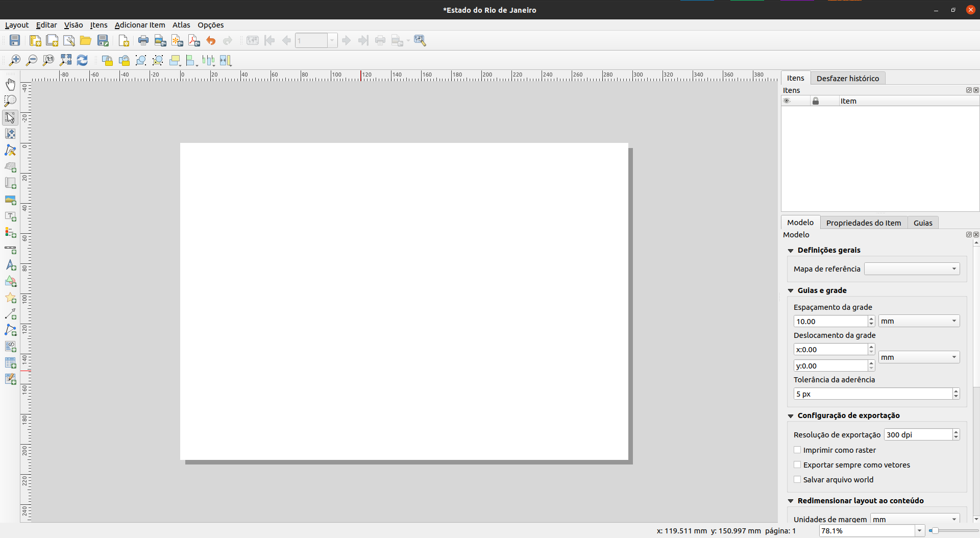Choose the Move item content tool
The image size is (980, 538).
pos(10,134)
